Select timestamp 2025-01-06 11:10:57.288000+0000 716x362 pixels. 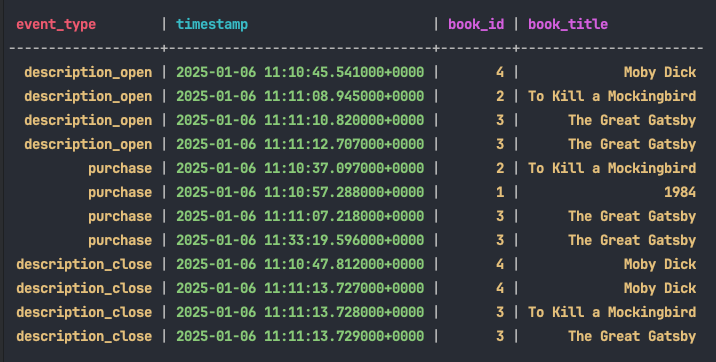(300, 192)
